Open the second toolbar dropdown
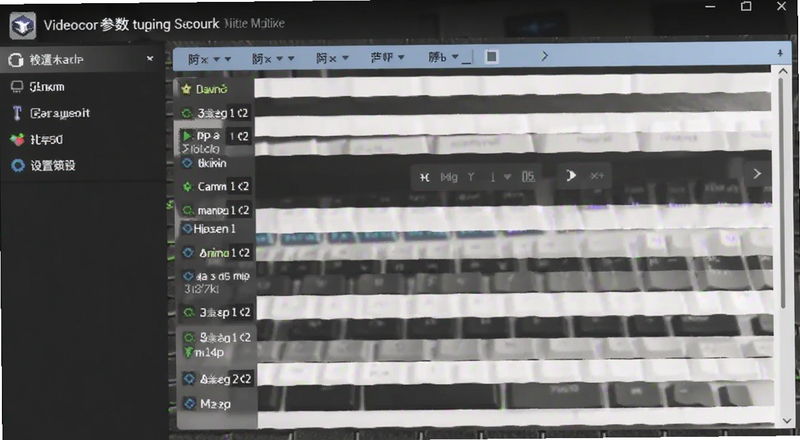The height and width of the screenshot is (440, 800). coord(273,59)
